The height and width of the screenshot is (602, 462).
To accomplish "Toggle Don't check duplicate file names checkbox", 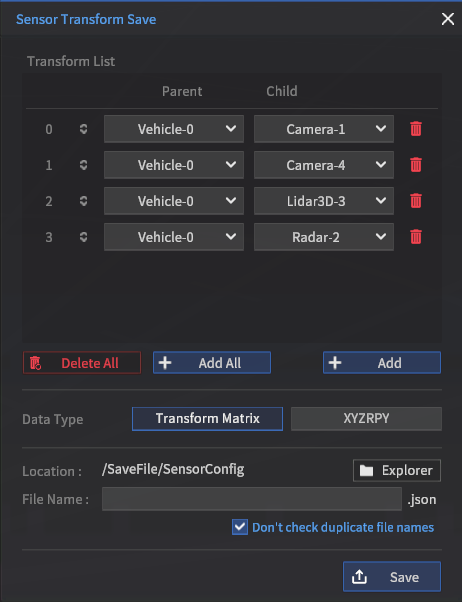I will 240,527.
